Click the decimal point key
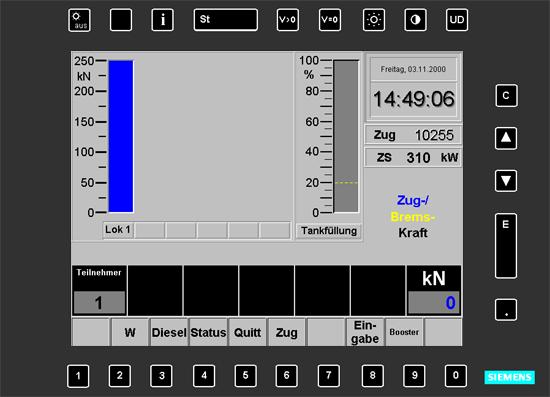This screenshot has width=550, height=397. (506, 310)
